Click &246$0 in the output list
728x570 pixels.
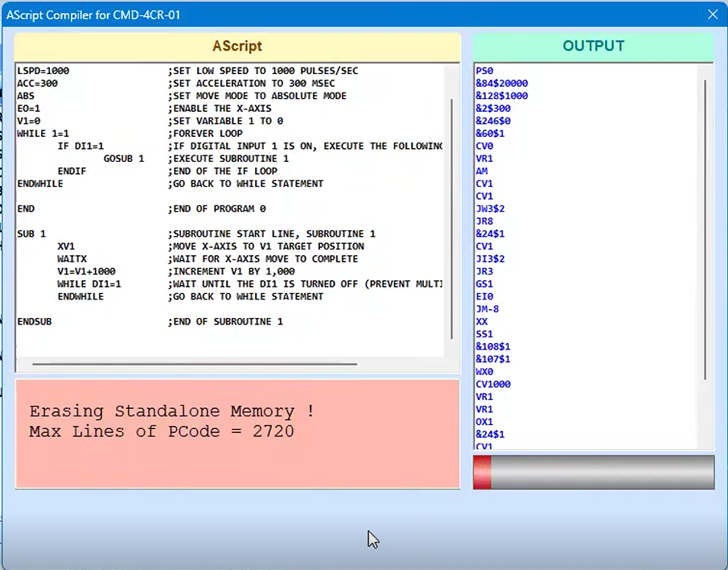click(x=493, y=121)
